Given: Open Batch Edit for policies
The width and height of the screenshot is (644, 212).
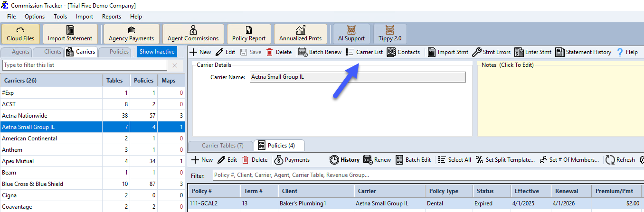Looking at the screenshot, I should (413, 160).
